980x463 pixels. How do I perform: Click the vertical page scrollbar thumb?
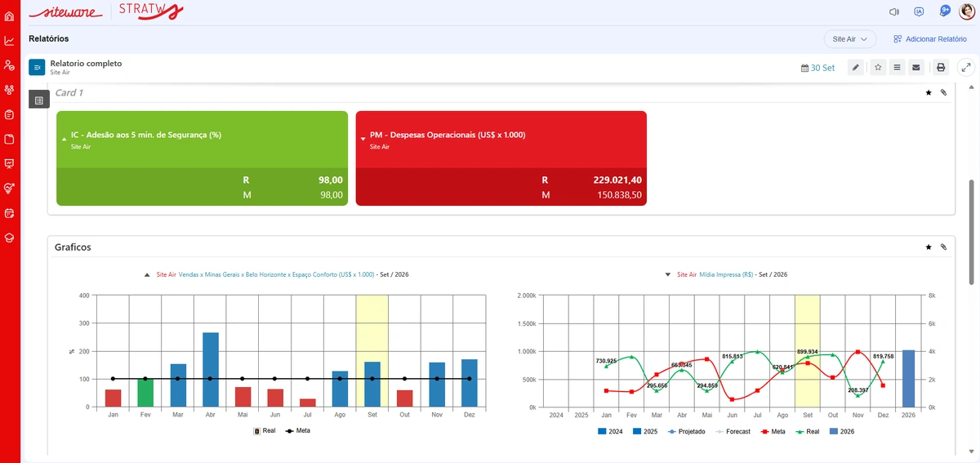tap(972, 233)
